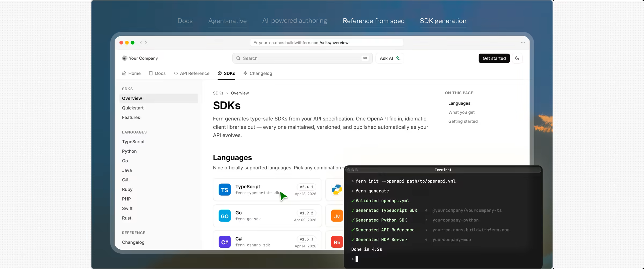Click the Home house icon
The width and height of the screenshot is (644, 269).
pyautogui.click(x=124, y=73)
